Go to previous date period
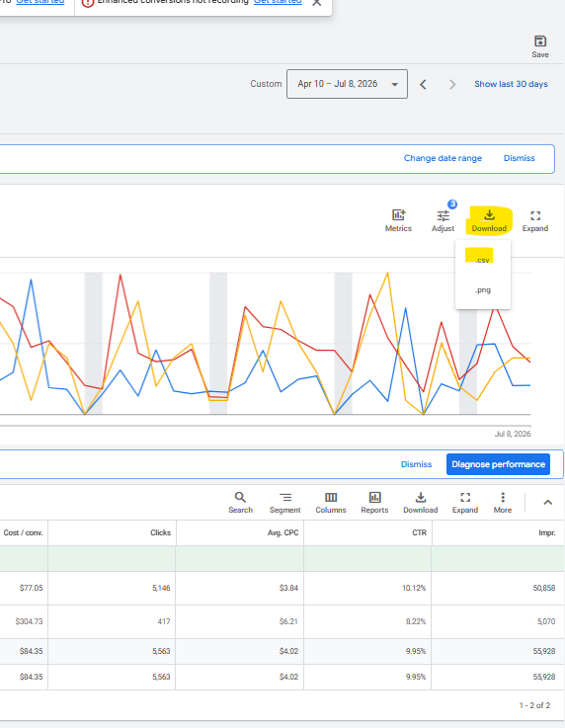 click(423, 85)
